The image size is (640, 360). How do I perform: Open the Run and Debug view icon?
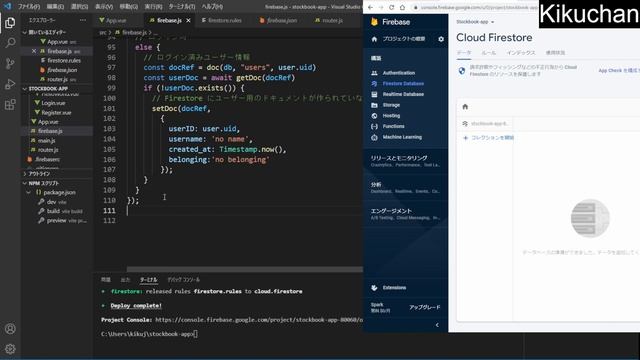point(10,84)
